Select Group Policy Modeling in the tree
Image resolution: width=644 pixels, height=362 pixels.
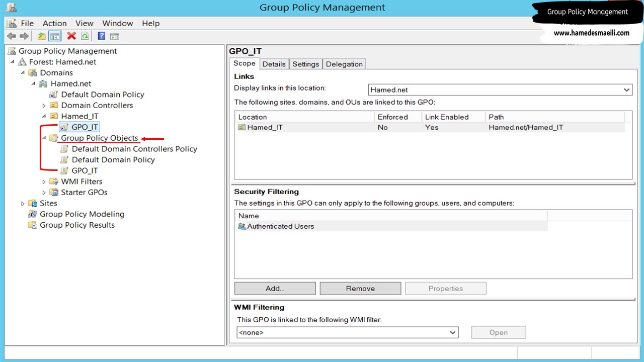[82, 214]
